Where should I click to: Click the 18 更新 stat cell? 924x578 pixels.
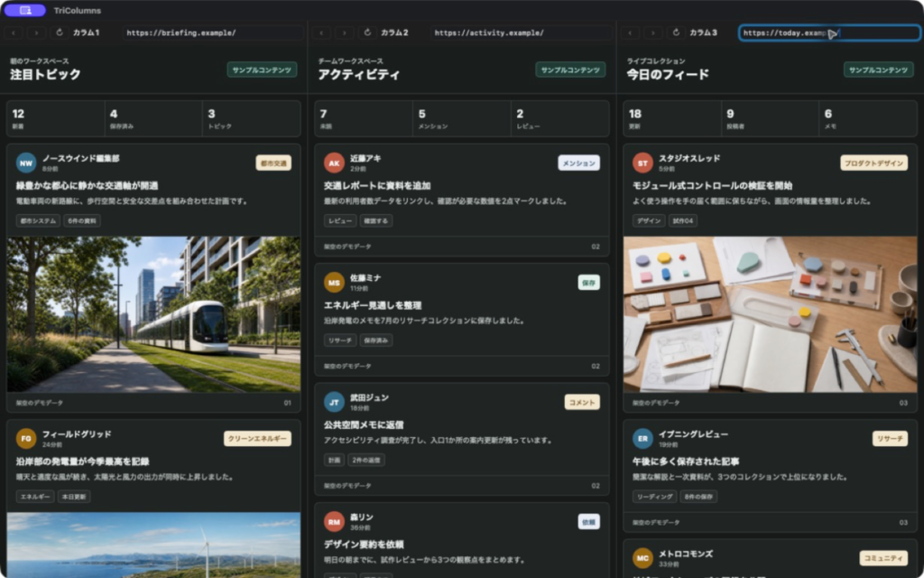672,118
